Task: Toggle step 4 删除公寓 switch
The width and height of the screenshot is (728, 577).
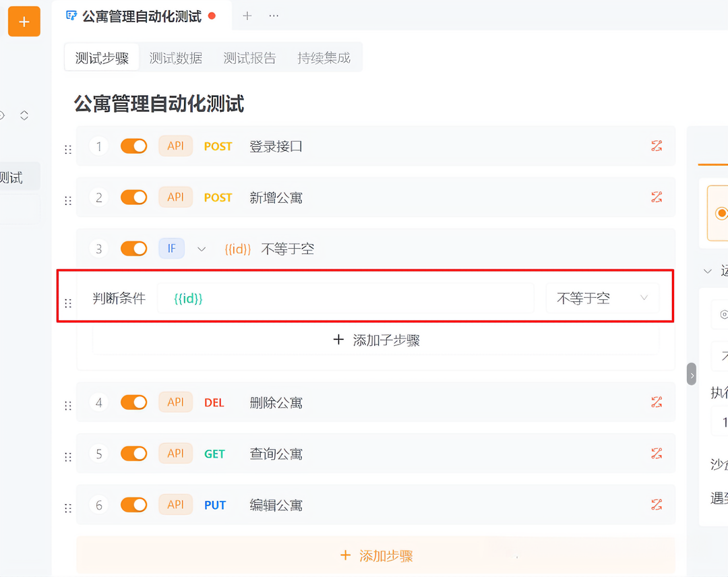Action: (x=133, y=402)
